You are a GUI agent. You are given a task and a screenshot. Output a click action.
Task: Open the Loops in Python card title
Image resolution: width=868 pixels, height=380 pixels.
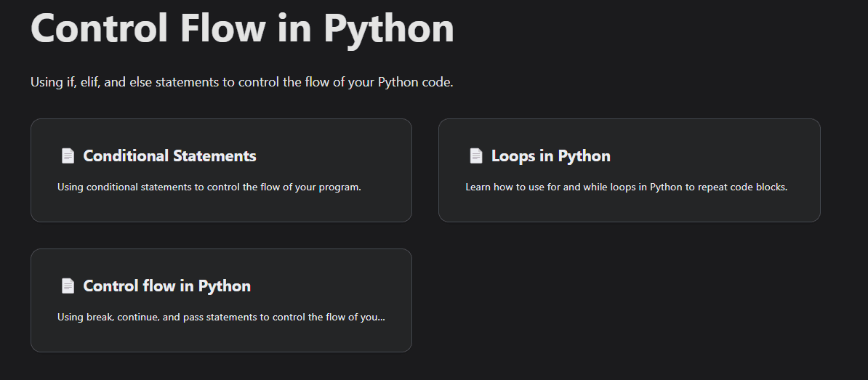pos(550,155)
